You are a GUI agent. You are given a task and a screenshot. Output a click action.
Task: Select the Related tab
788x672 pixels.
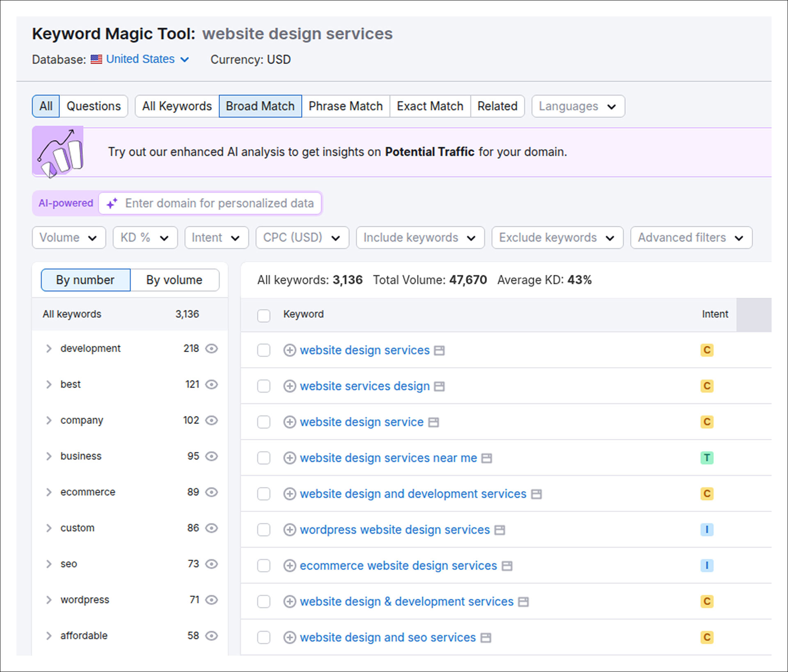497,106
